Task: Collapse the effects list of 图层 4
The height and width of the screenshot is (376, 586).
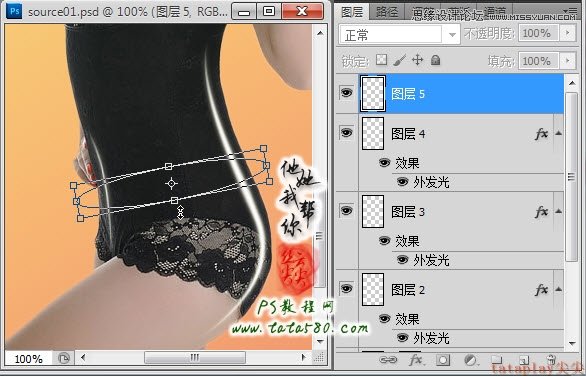Action: click(558, 133)
